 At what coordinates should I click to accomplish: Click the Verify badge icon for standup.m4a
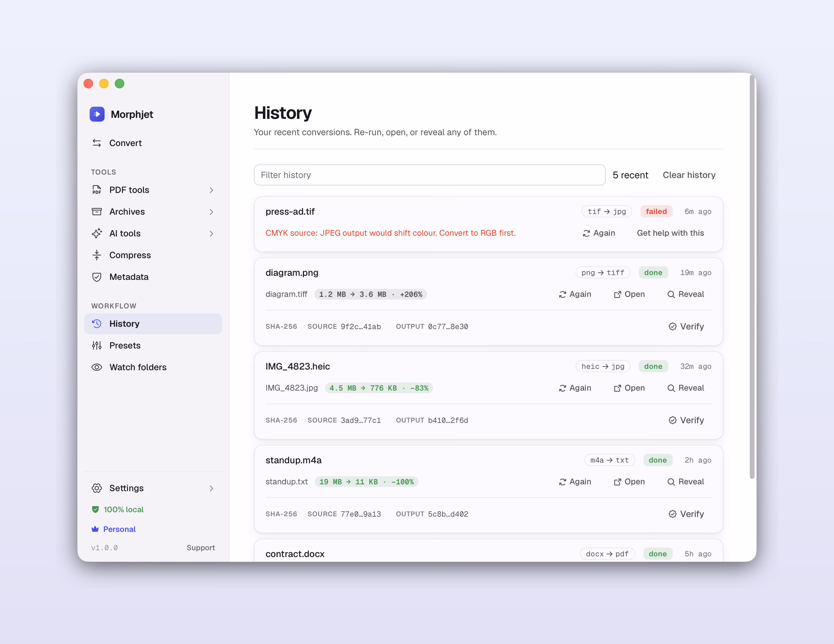click(x=673, y=514)
